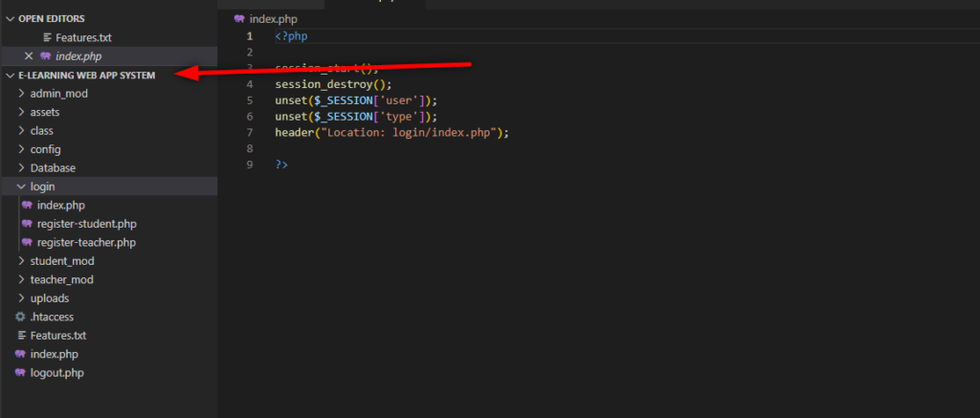Expand the uploads folder
Viewport: 980px width, 418px height.
coord(22,298)
